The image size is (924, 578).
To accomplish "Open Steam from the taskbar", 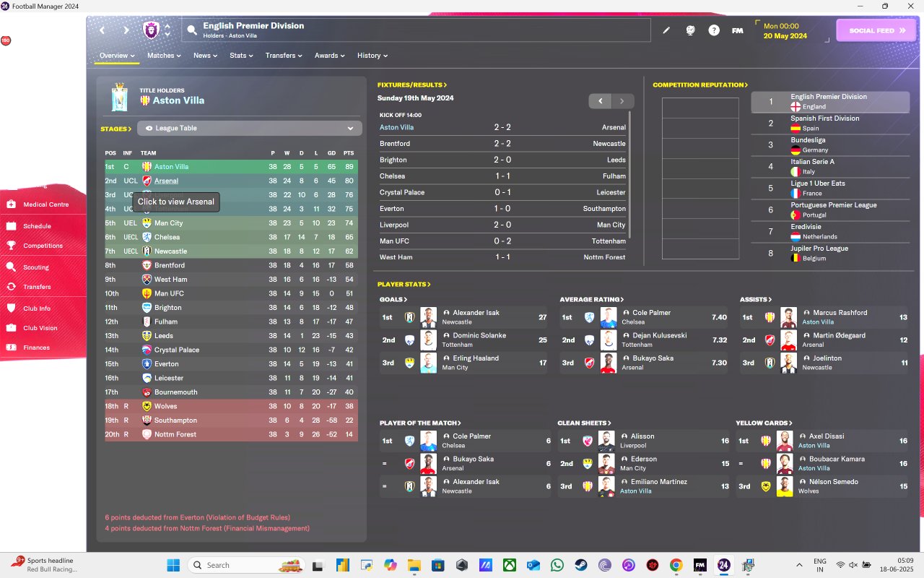I will pyautogui.click(x=580, y=565).
